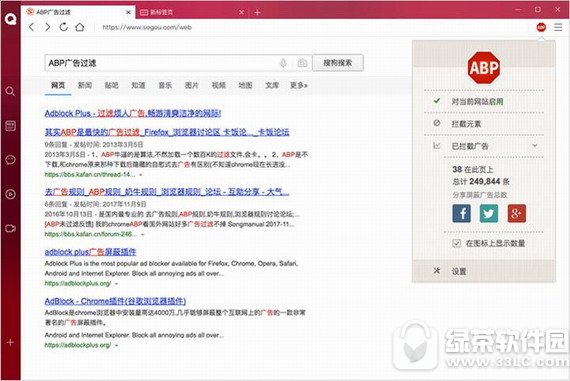Select the 网页 search tab
The width and height of the screenshot is (570, 381).
58,85
